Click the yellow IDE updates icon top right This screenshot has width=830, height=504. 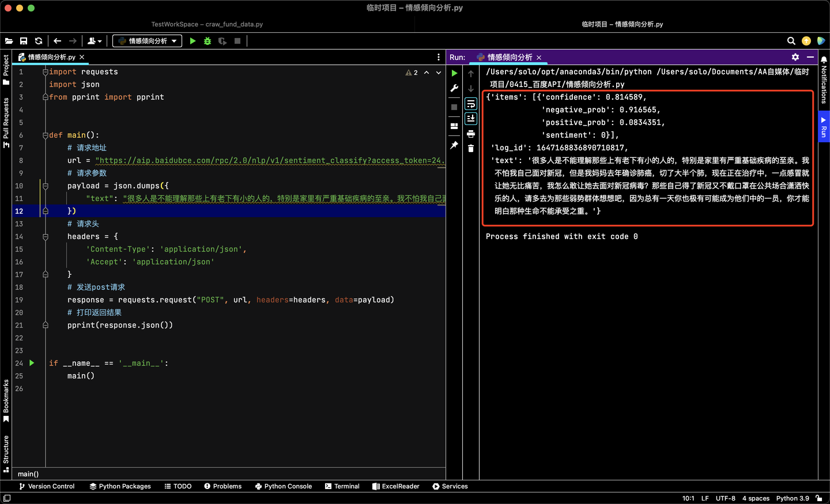(x=806, y=41)
